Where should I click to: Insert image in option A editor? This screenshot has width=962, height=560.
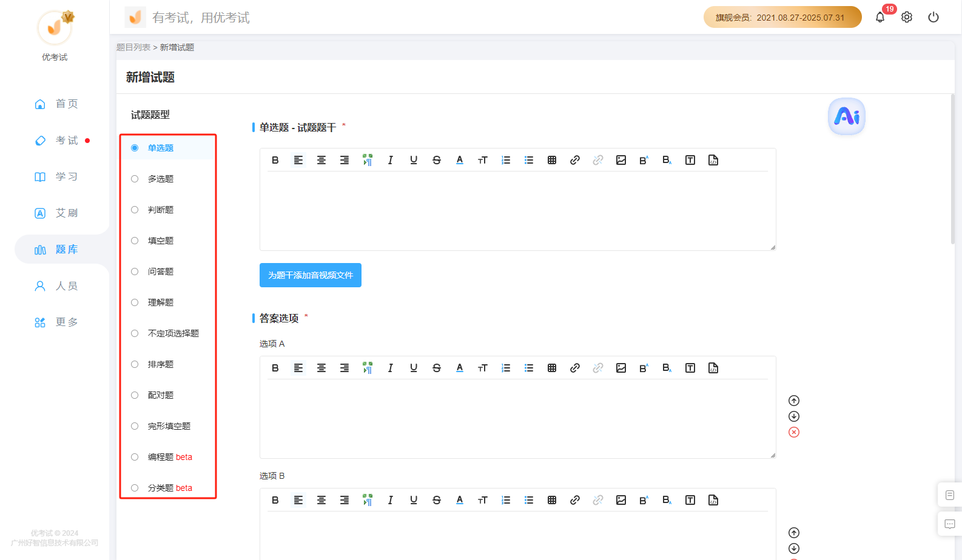(621, 368)
